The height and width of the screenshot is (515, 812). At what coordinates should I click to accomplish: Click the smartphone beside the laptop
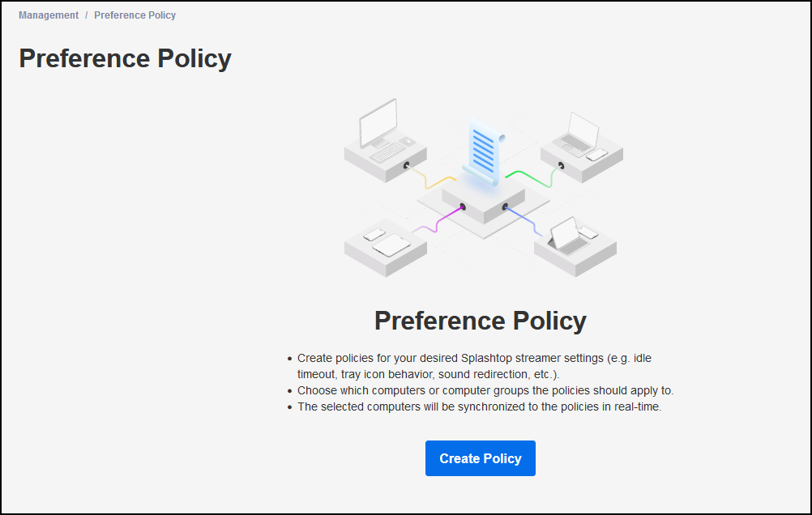pyautogui.click(x=596, y=154)
